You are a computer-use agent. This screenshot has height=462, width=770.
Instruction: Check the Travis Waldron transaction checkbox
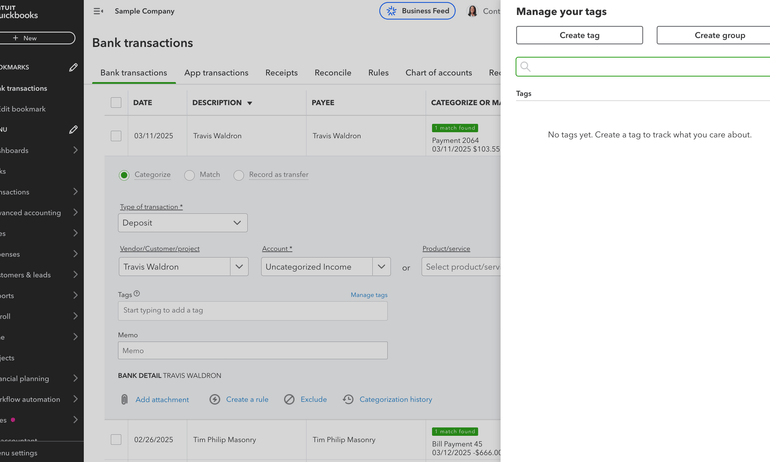click(116, 136)
